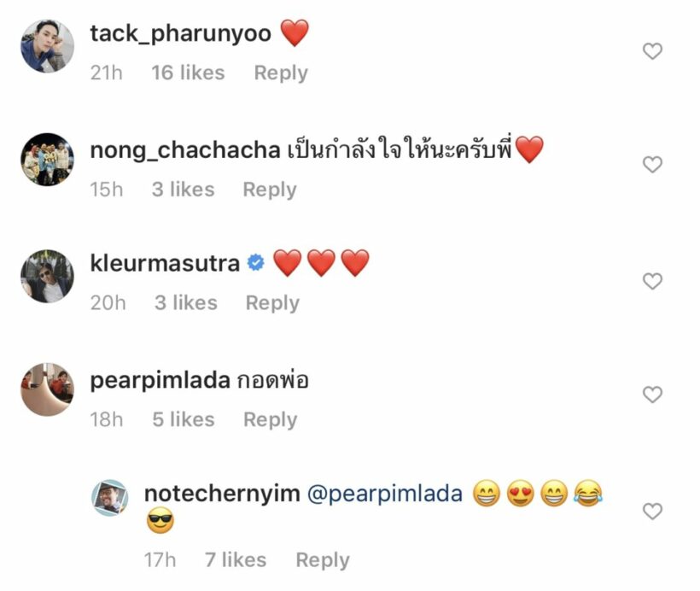Like pearpimlada's comment with the heart
The image size is (700, 591).
click(652, 395)
